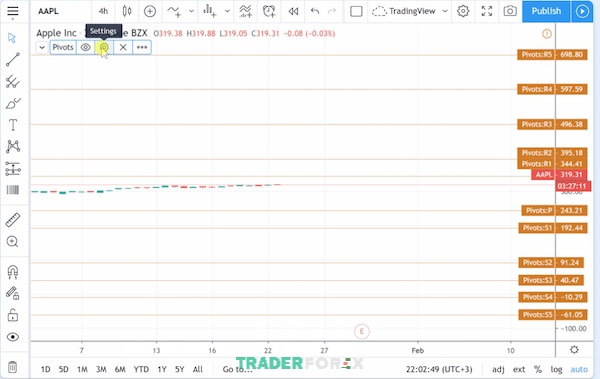
Task: Undo the last chart action
Action: point(315,11)
